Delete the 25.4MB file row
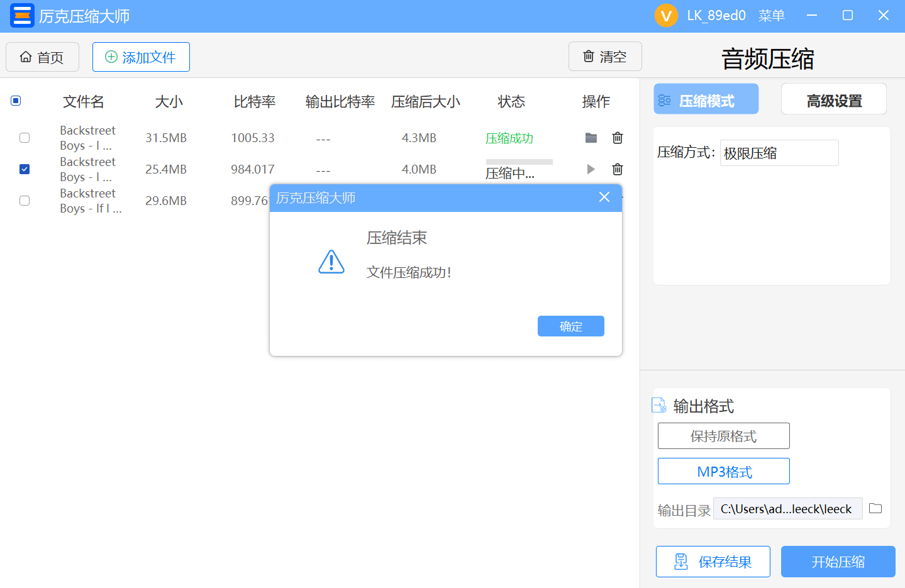The width and height of the screenshot is (905, 588). 618,169
